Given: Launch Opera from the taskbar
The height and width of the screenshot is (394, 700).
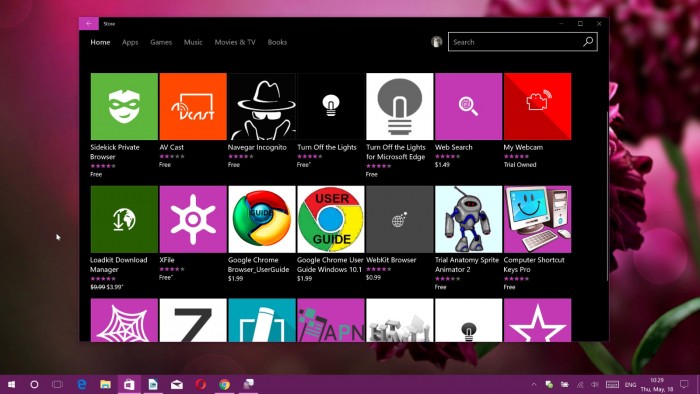Looking at the screenshot, I should (x=200, y=384).
